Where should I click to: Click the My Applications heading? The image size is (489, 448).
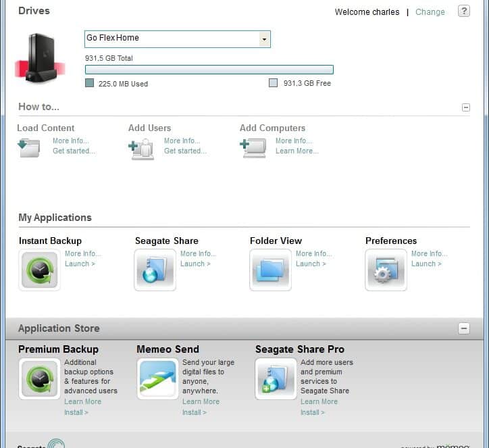point(55,218)
